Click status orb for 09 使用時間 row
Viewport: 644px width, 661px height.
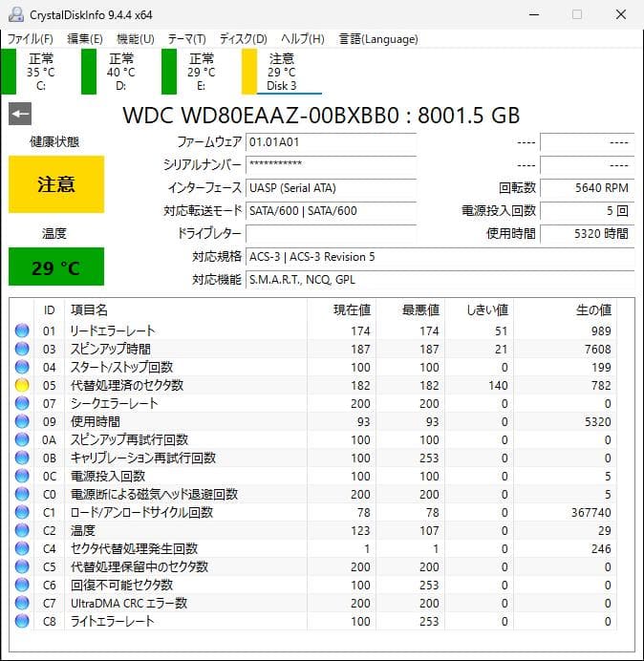[x=22, y=421]
